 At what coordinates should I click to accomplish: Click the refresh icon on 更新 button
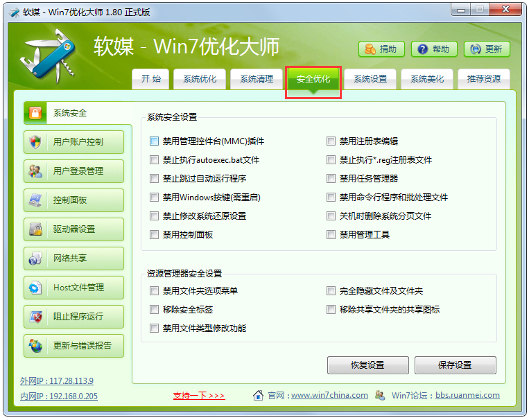point(476,49)
